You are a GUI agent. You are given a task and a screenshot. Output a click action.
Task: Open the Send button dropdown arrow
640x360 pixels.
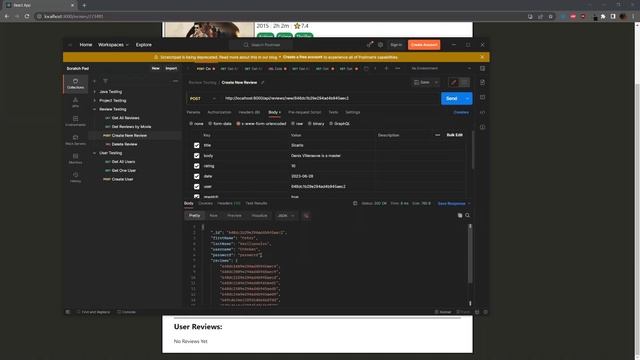(467, 98)
